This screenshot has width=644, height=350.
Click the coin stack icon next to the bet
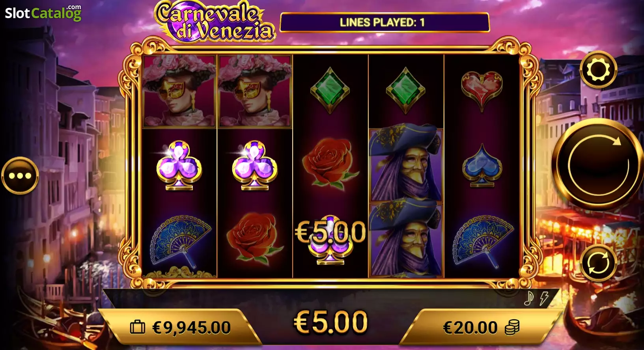point(512,328)
